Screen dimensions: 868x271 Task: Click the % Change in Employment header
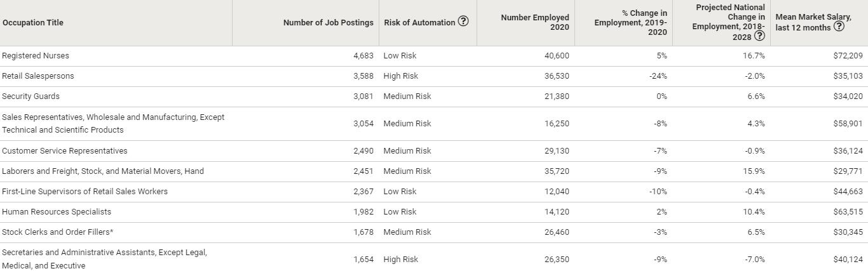tap(630, 22)
